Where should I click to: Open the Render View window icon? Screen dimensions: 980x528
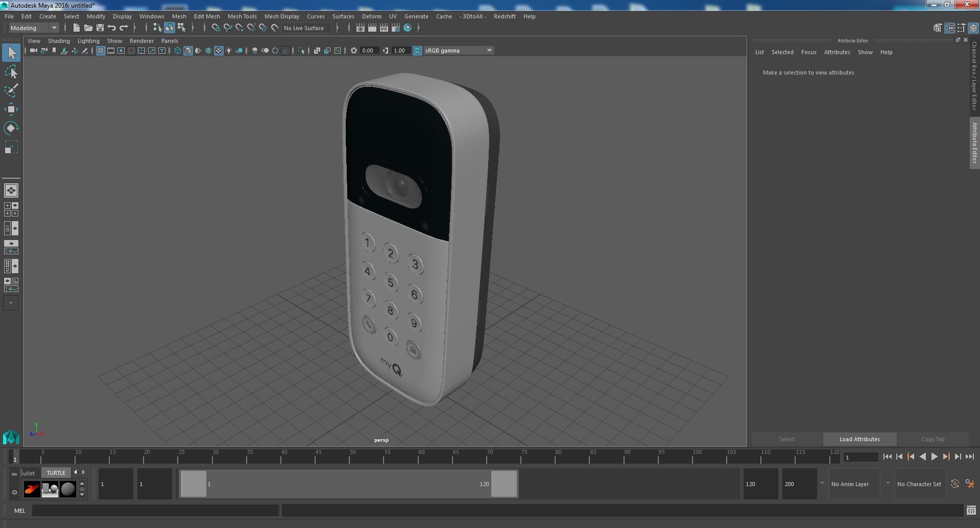point(361,28)
